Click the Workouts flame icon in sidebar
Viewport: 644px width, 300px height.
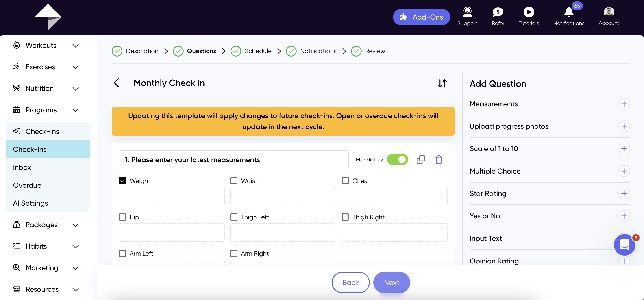[17, 45]
